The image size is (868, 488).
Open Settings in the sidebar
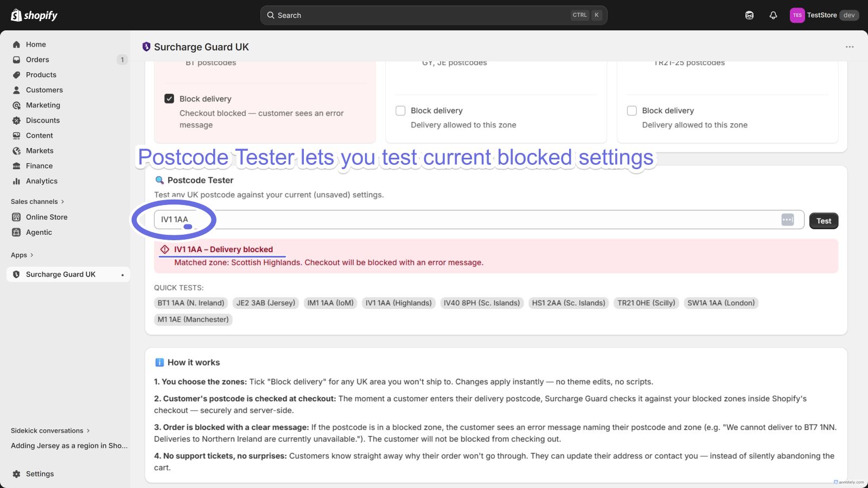tap(40, 474)
